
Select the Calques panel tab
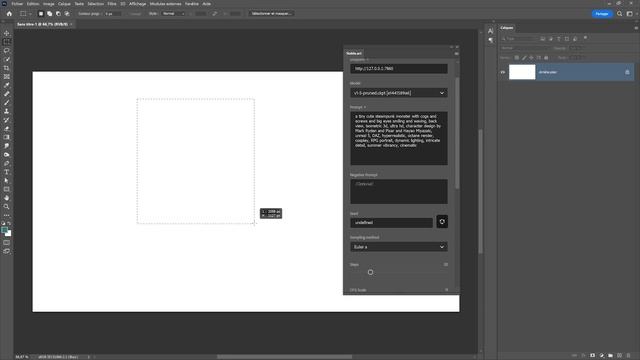tap(507, 28)
